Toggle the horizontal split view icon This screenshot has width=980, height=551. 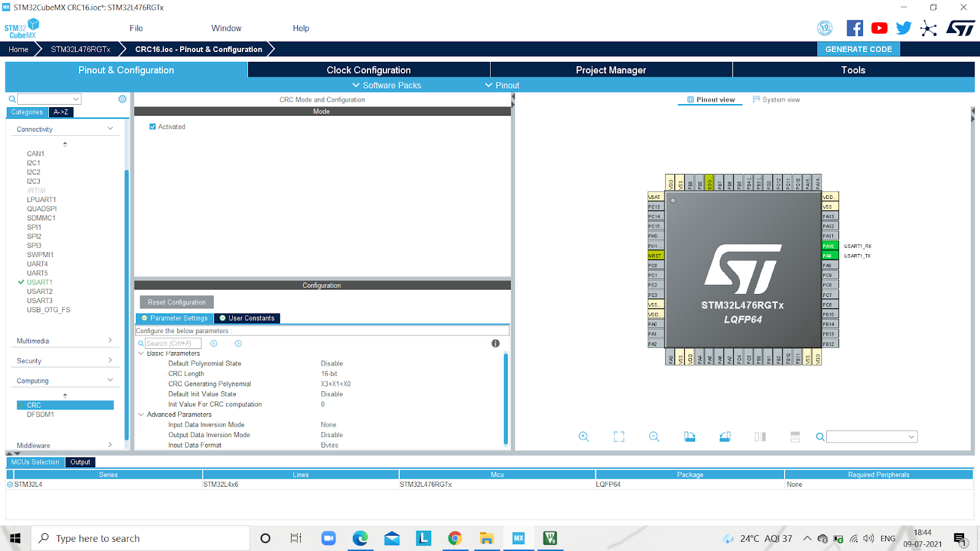pos(795,437)
